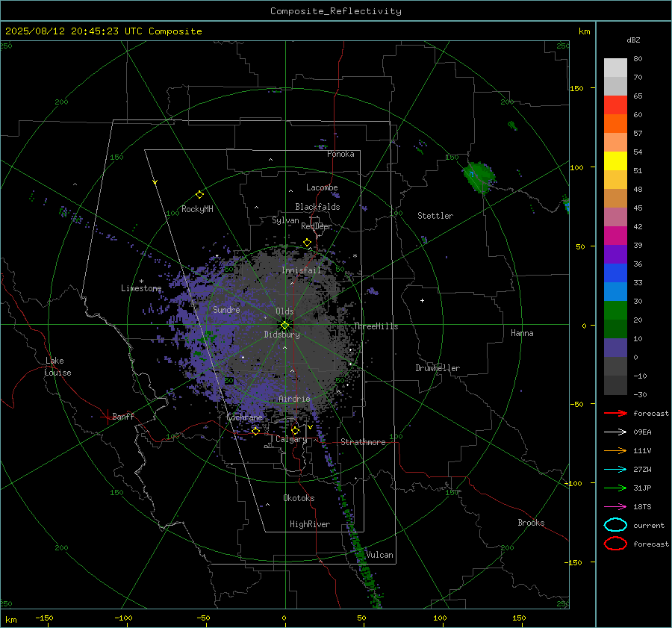Select the orange 111V arrow legend entry
672x628 pixels.
615,450
